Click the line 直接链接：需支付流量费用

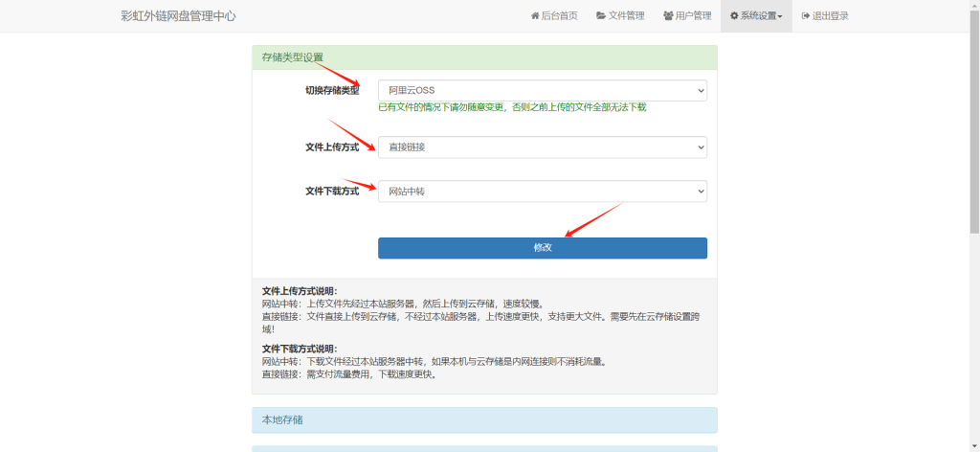pos(348,375)
